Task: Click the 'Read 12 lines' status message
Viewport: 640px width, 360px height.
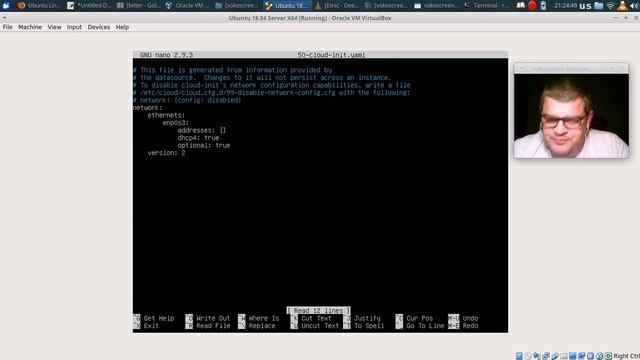Action: pyautogui.click(x=318, y=311)
